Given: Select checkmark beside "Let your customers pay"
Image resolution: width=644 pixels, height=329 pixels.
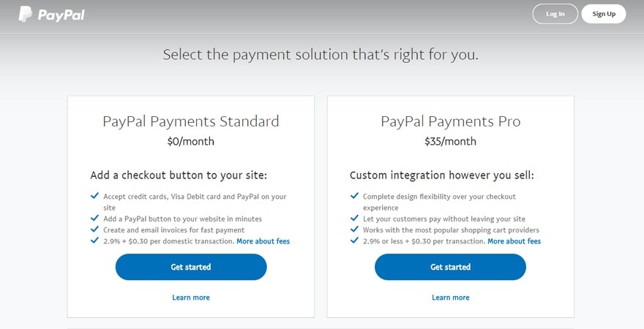Looking at the screenshot, I should [x=354, y=218].
